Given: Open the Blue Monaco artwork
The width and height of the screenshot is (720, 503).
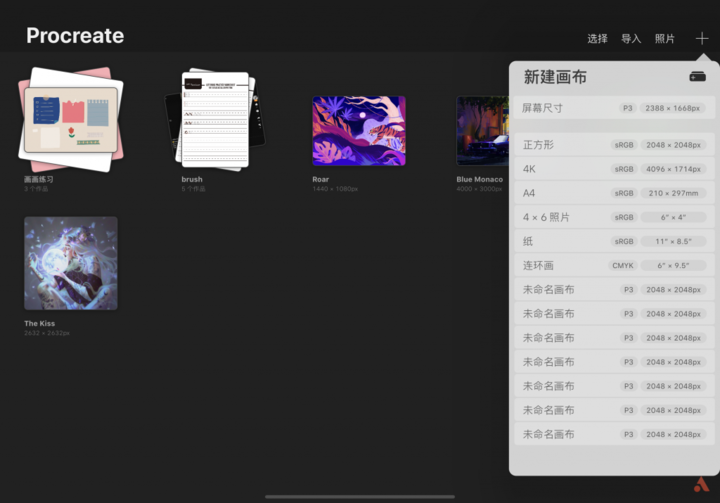Looking at the screenshot, I should click(483, 130).
